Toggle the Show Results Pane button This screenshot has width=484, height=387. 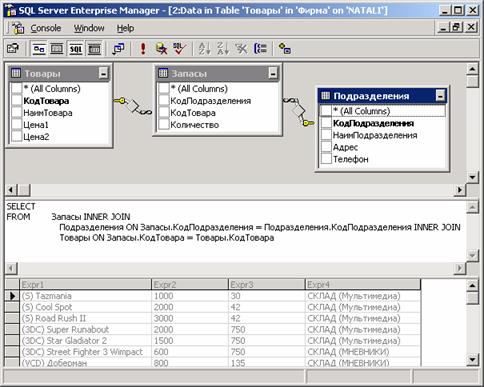(x=94, y=49)
